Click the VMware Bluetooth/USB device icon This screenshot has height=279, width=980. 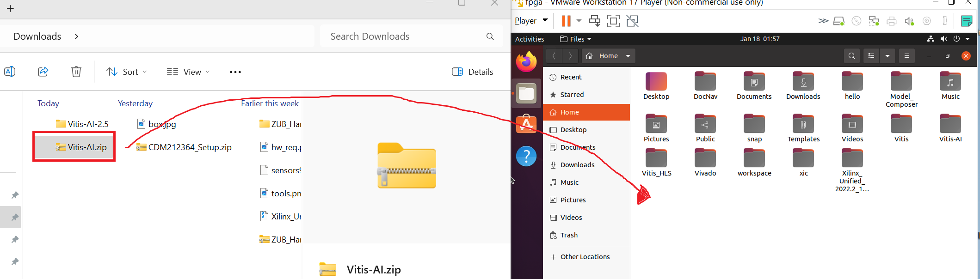coord(945,21)
